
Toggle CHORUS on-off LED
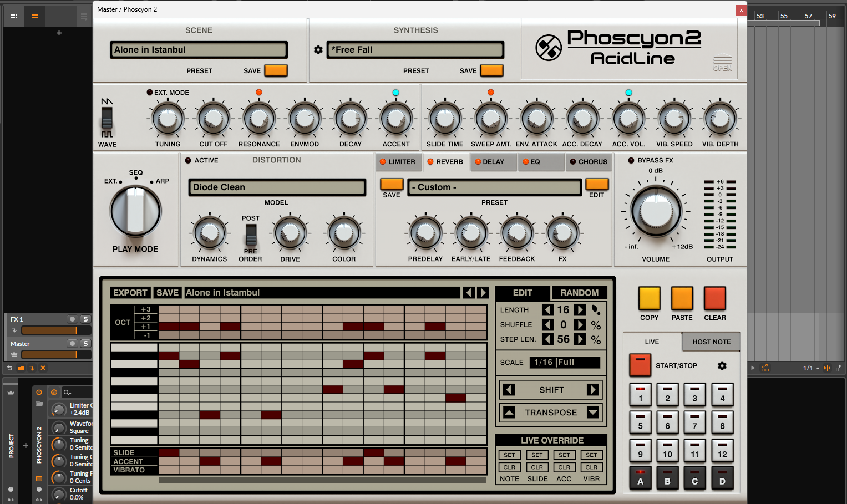pos(573,162)
